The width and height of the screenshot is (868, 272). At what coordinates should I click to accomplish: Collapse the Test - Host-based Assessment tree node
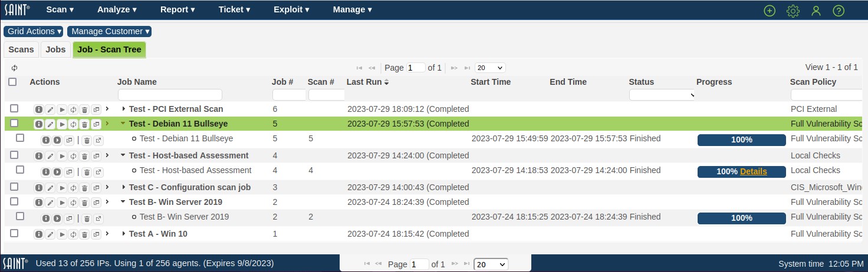point(123,155)
